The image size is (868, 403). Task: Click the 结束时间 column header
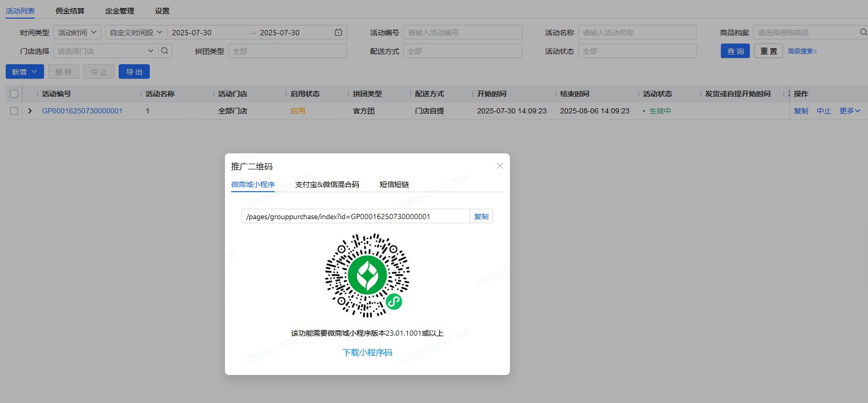click(x=575, y=94)
